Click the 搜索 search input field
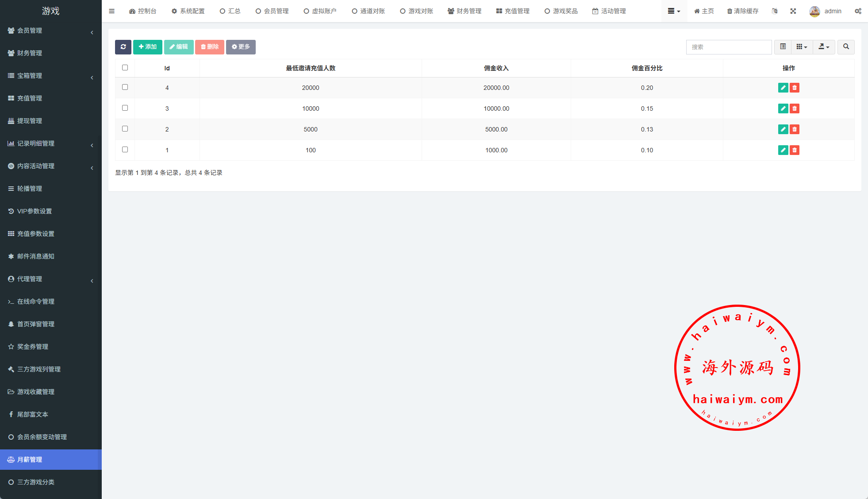868x499 pixels. coord(728,47)
